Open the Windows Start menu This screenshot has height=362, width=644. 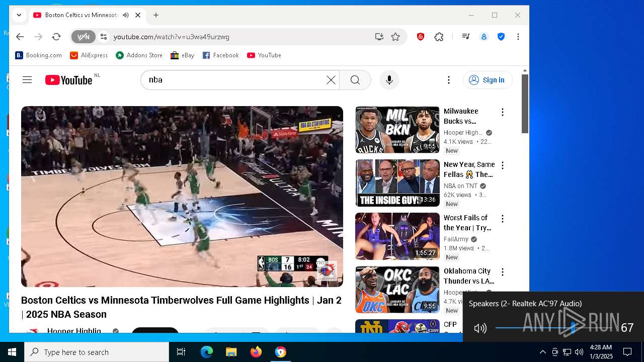pos(12,352)
